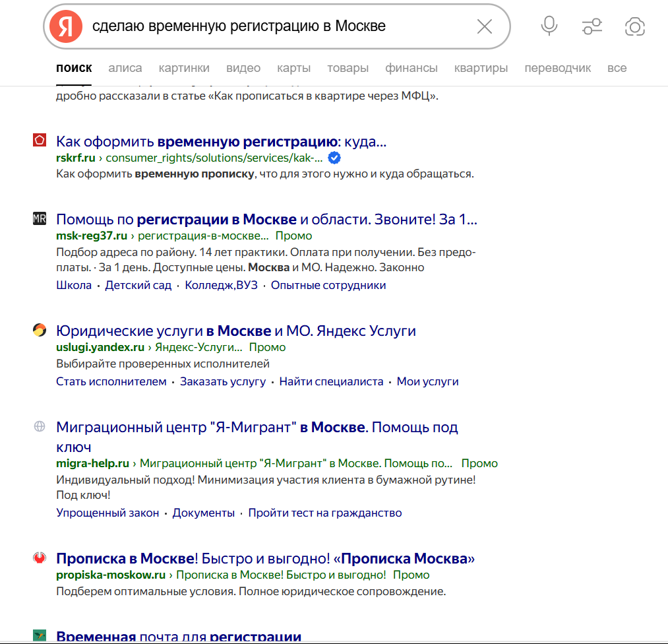
Task: Click the propiska-moskow.ru red favicon
Action: (x=40, y=558)
